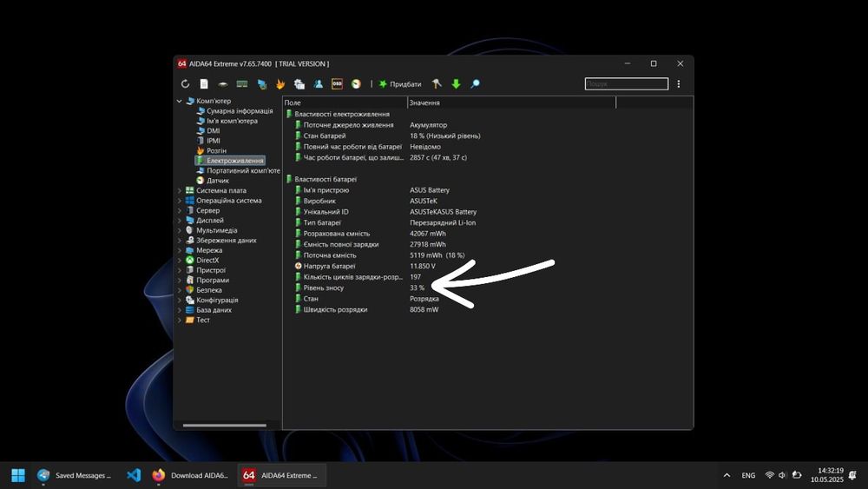The image size is (868, 489).
Task: Open the Report document icon
Action: [x=204, y=83]
